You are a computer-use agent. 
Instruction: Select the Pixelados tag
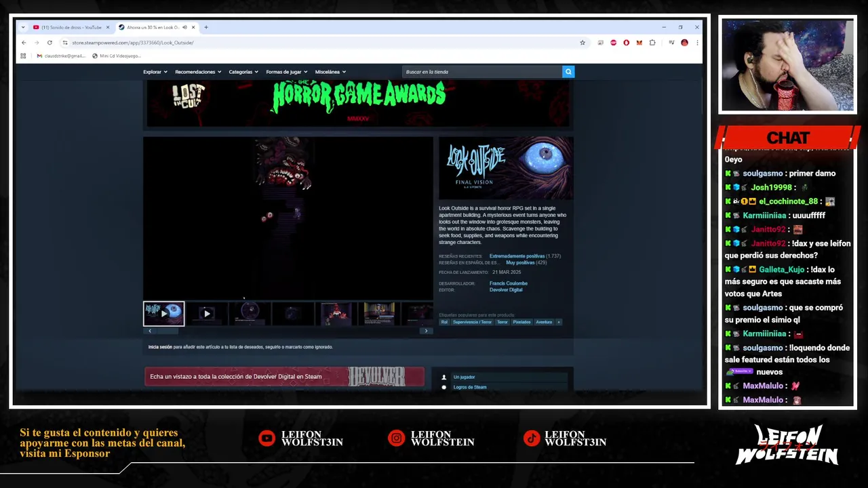point(521,322)
